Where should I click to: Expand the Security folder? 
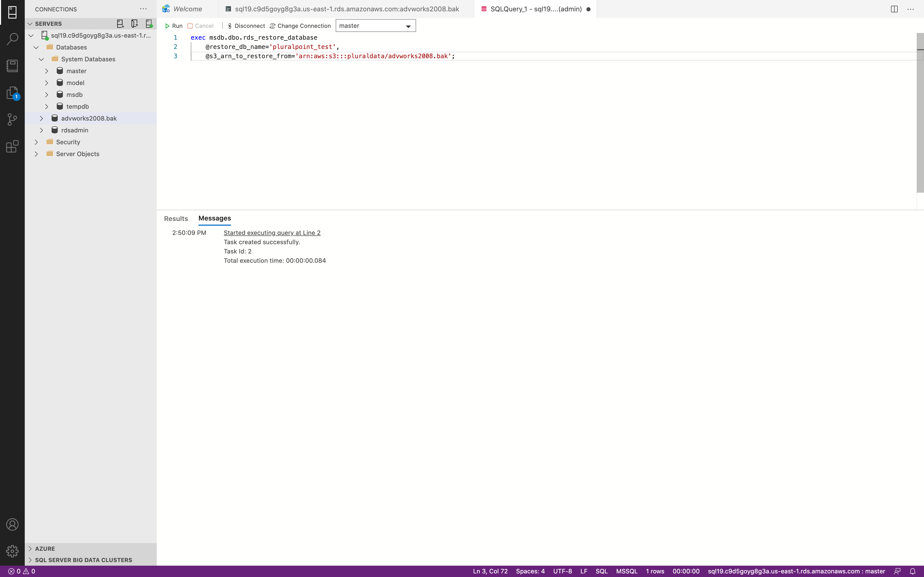36,142
